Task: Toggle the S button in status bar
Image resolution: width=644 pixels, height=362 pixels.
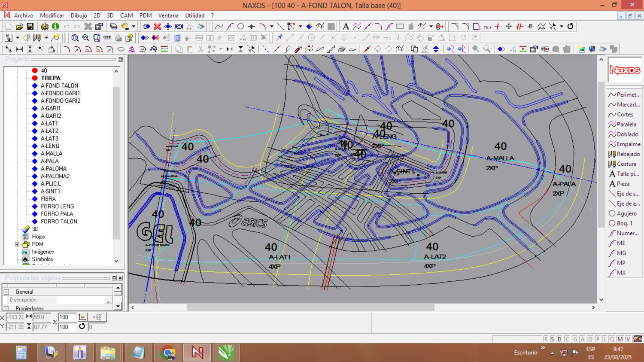Action: 553,339
